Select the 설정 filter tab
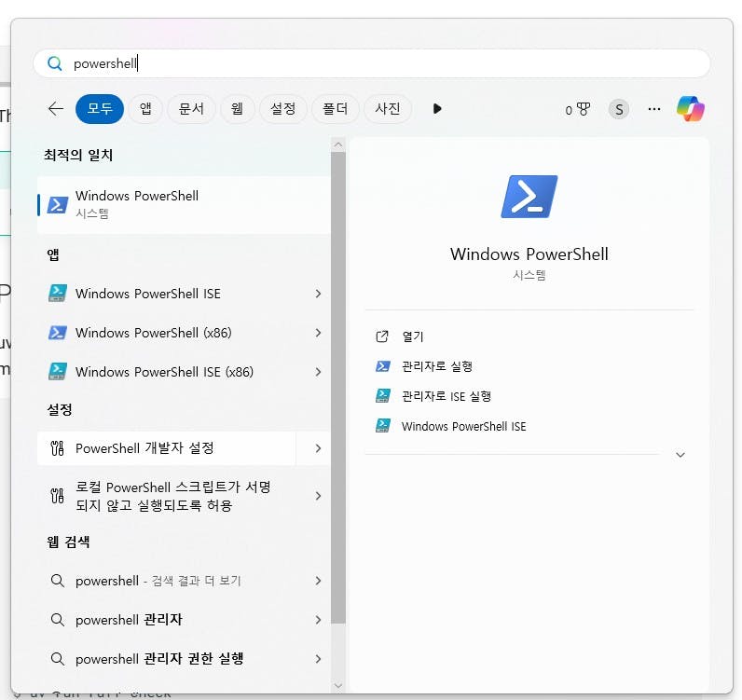Screen dimensions: 742x700 click(283, 109)
